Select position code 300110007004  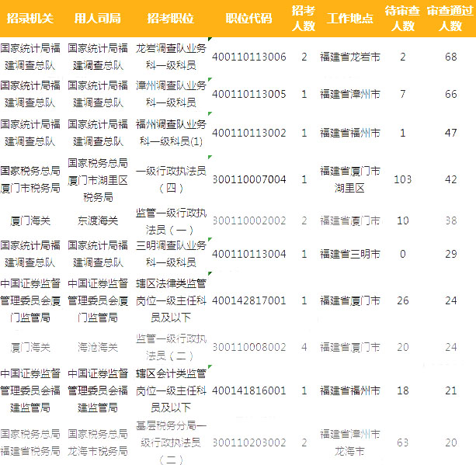(x=248, y=179)
